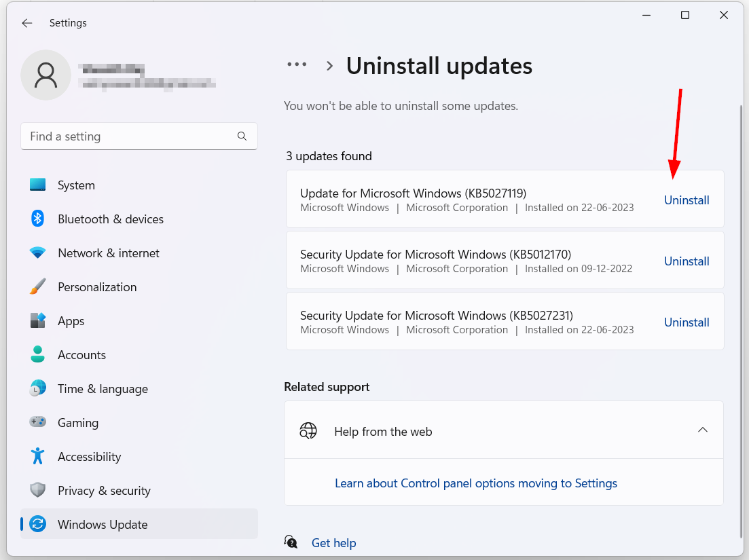
Task: Click the Get help link
Action: (333, 543)
